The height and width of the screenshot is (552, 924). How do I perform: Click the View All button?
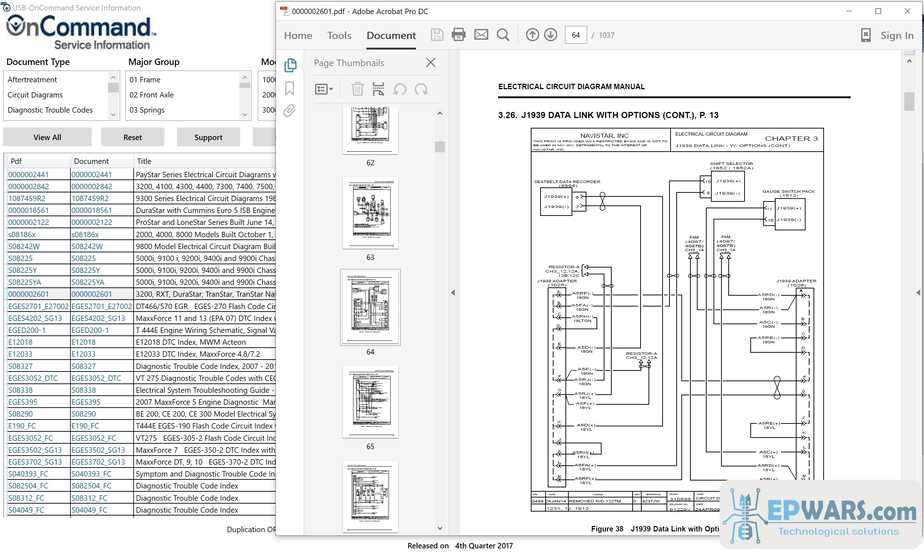tap(47, 137)
